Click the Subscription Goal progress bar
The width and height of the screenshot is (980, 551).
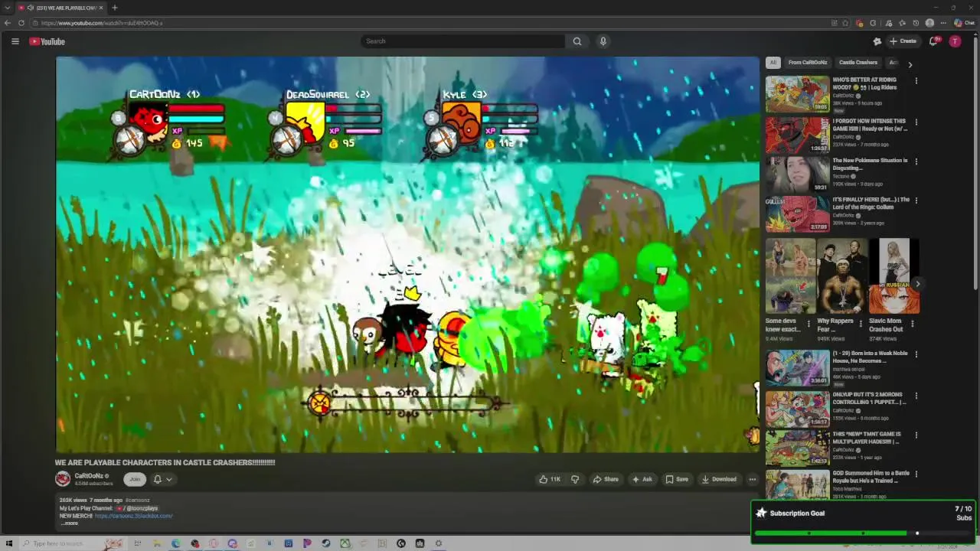(863, 533)
